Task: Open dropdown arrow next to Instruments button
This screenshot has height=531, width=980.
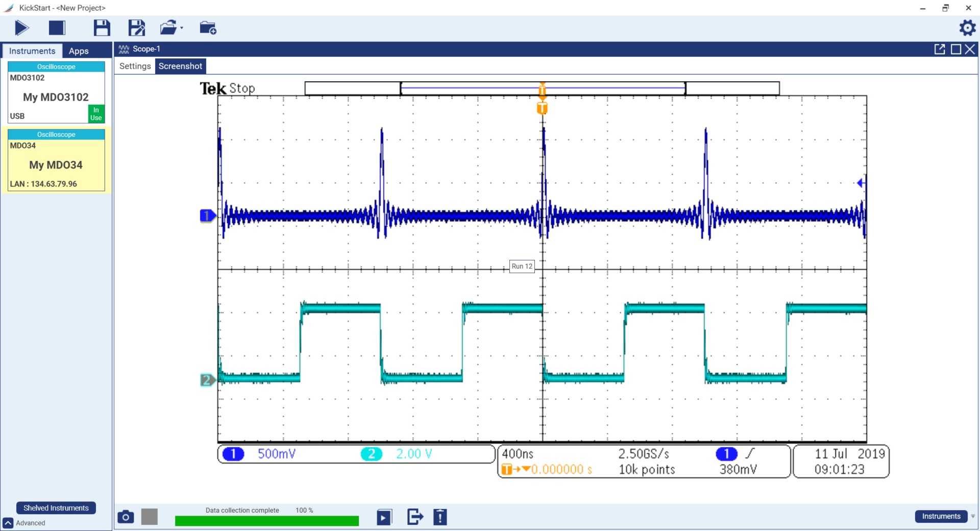Action: (x=973, y=516)
